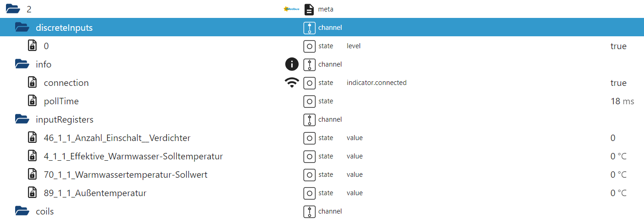Click the locked file icon beside connection

(32, 83)
